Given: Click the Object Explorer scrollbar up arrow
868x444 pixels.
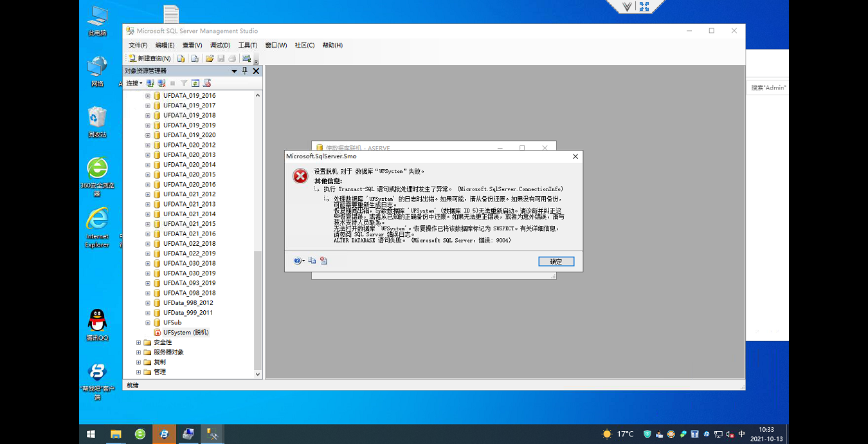Looking at the screenshot, I should click(x=258, y=95).
